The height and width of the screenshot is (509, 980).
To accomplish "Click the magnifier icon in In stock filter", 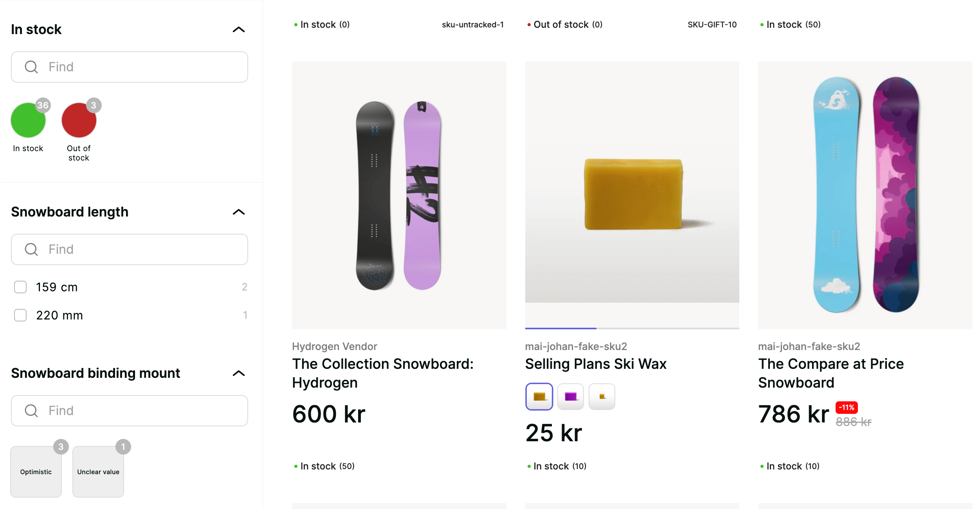I will tap(31, 67).
